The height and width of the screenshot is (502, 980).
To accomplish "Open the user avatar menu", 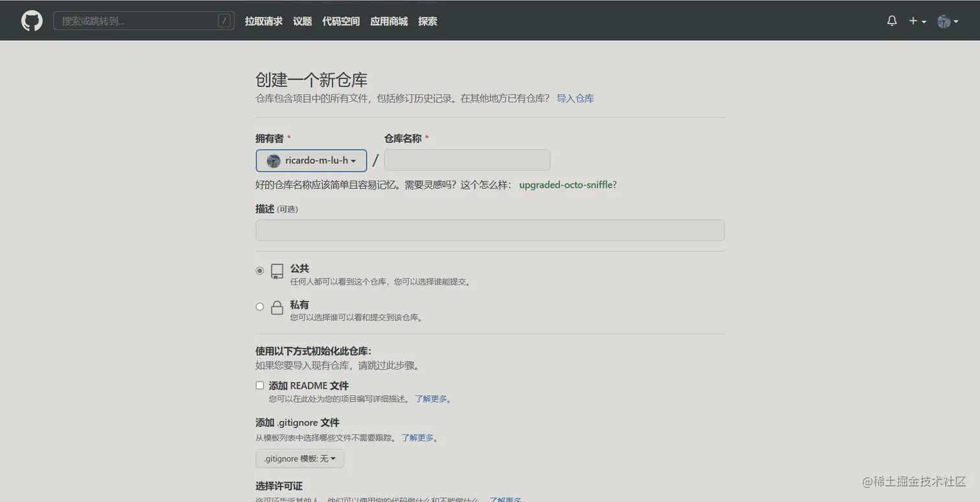I will [948, 21].
